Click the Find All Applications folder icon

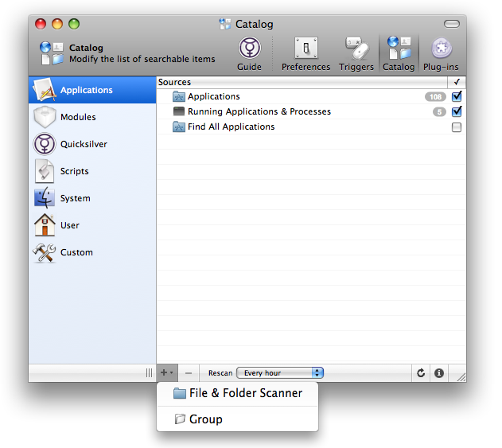pyautogui.click(x=179, y=127)
